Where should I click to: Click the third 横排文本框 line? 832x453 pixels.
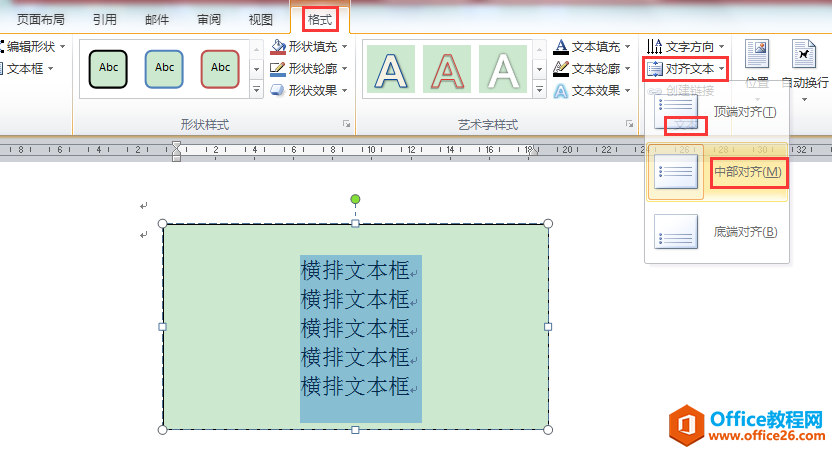point(355,328)
